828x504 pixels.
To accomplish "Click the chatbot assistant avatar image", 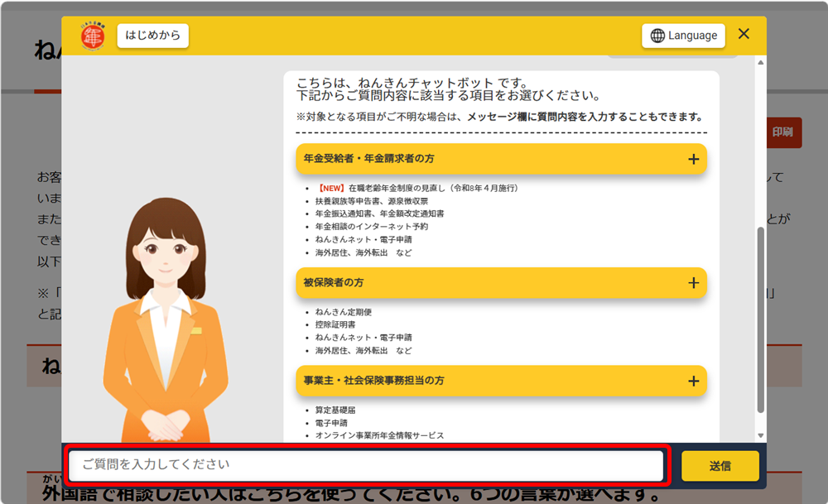I will (166, 319).
